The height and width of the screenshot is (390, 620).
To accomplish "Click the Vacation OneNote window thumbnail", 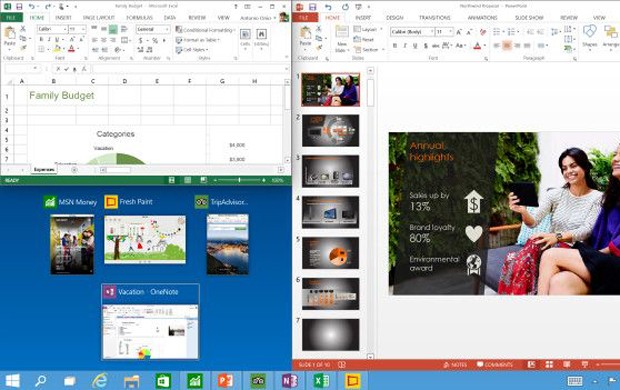I will 150,331.
